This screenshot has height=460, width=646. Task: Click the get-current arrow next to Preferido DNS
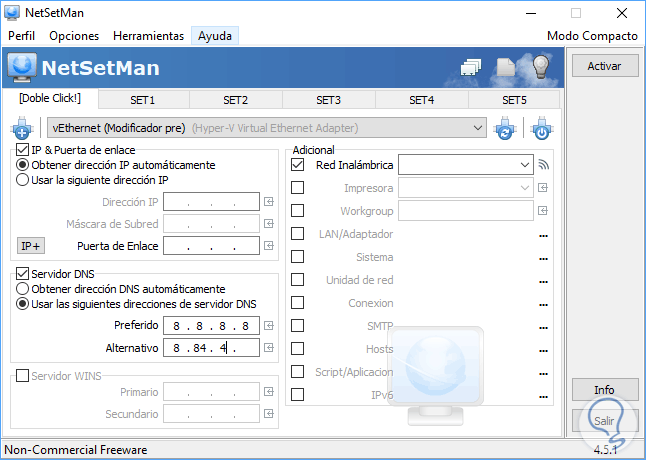(x=269, y=326)
